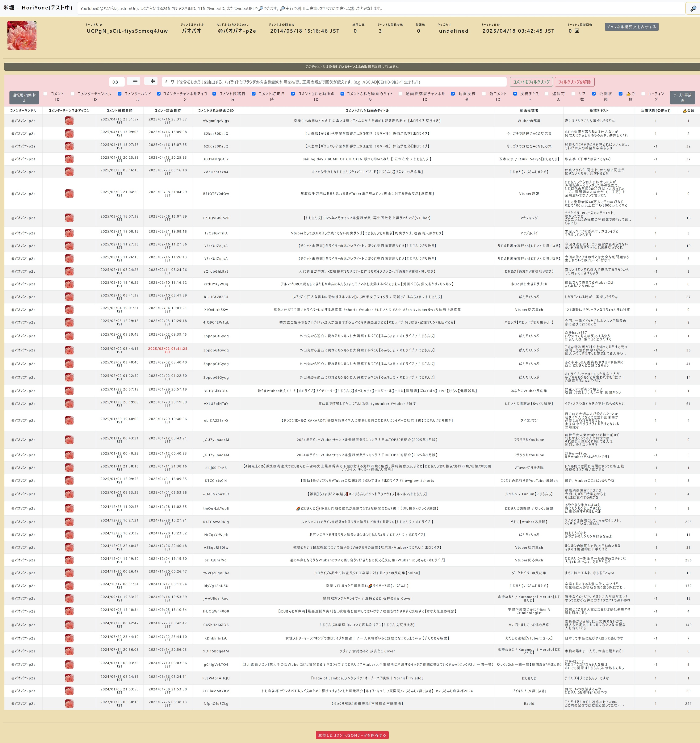
Task: Enable the コメンターチャンネルID column checkbox
Action: [x=72, y=94]
